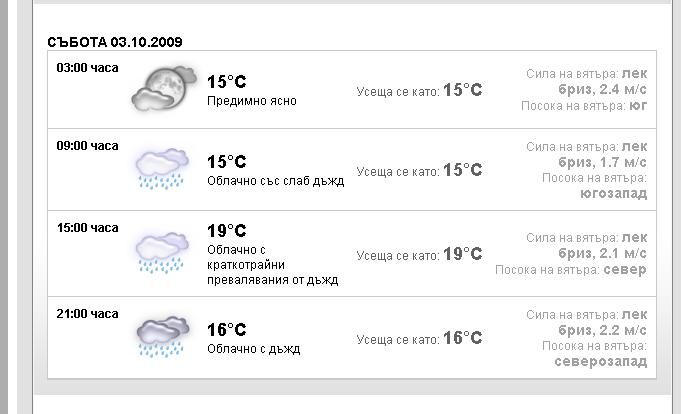681x414 pixels.
Task: Click the bold 19°C temperature on the left
Action: (226, 231)
